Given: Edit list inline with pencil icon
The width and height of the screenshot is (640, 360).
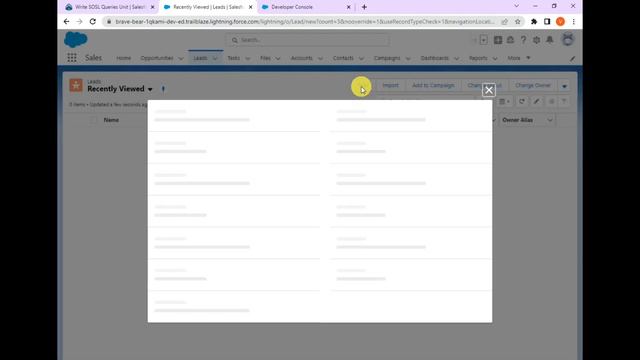Looking at the screenshot, I should (536, 102).
